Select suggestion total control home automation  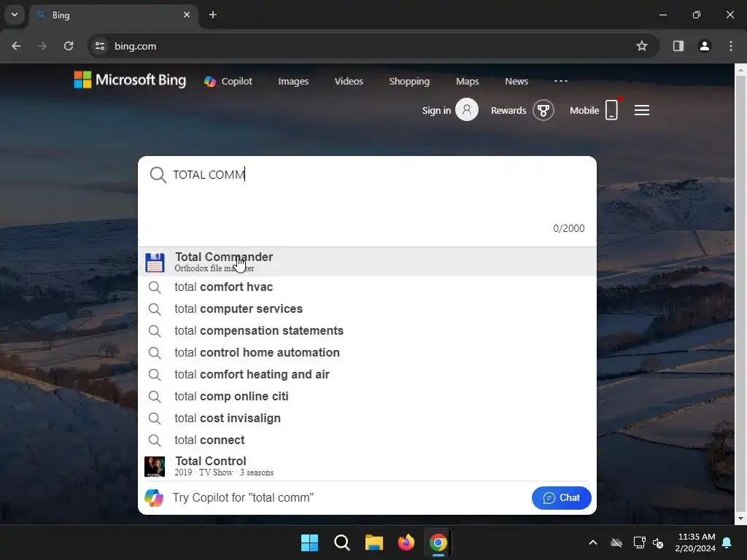coord(367,353)
